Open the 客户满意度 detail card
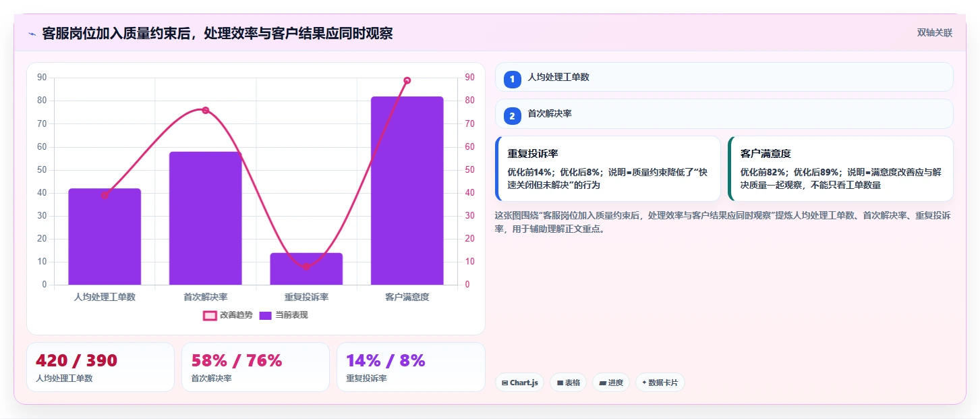Screen dimensions: 980x419 [x=840, y=169]
